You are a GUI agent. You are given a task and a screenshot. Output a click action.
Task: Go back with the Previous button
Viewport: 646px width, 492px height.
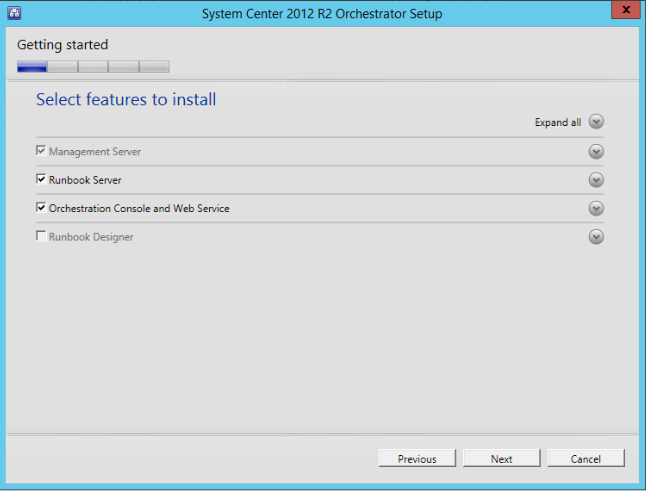(x=417, y=459)
